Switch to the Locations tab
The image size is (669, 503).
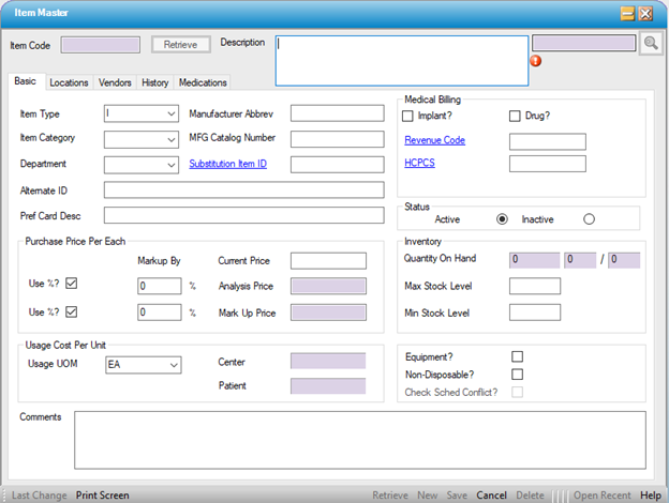tap(69, 83)
